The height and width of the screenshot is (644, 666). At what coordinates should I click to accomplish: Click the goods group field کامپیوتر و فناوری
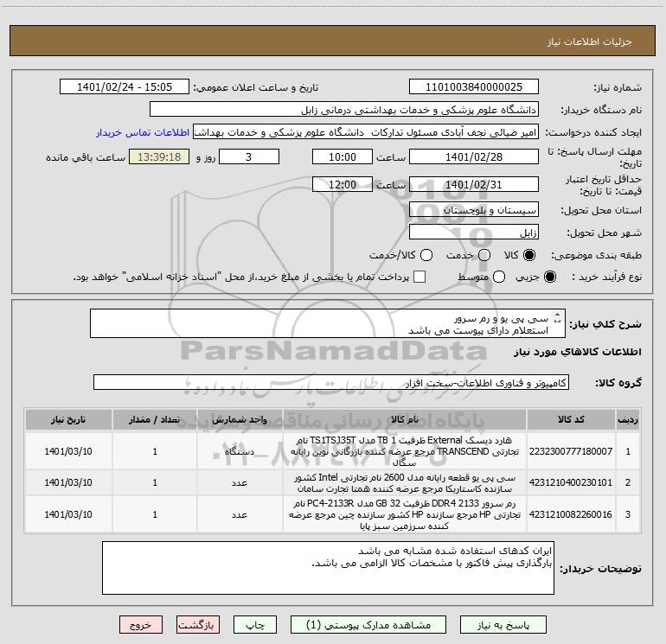tap(331, 382)
